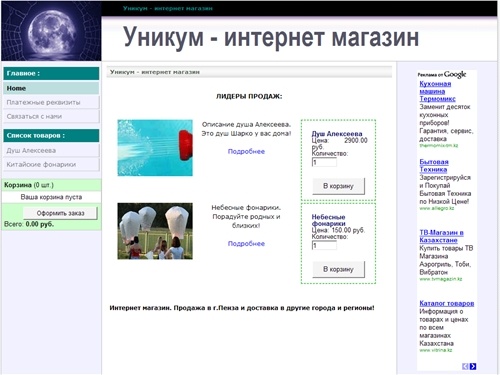Image resolution: width=500 pixels, height=375 pixels.
Task: Click the Ваша корзина пуста text
Action: coord(51,197)
